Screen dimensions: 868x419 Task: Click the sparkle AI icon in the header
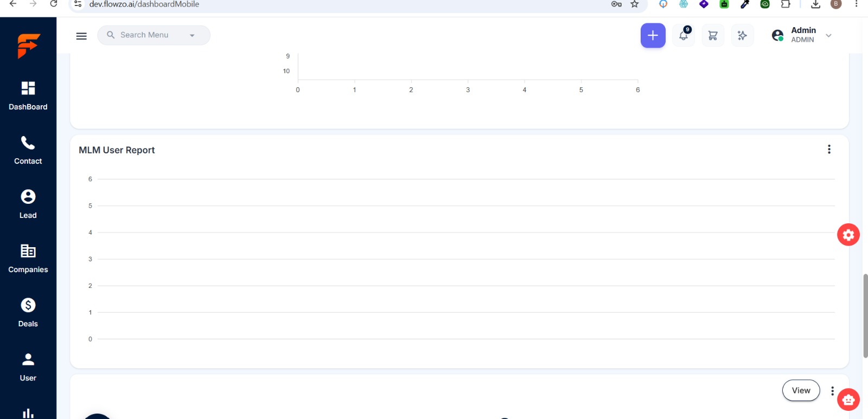click(x=742, y=36)
